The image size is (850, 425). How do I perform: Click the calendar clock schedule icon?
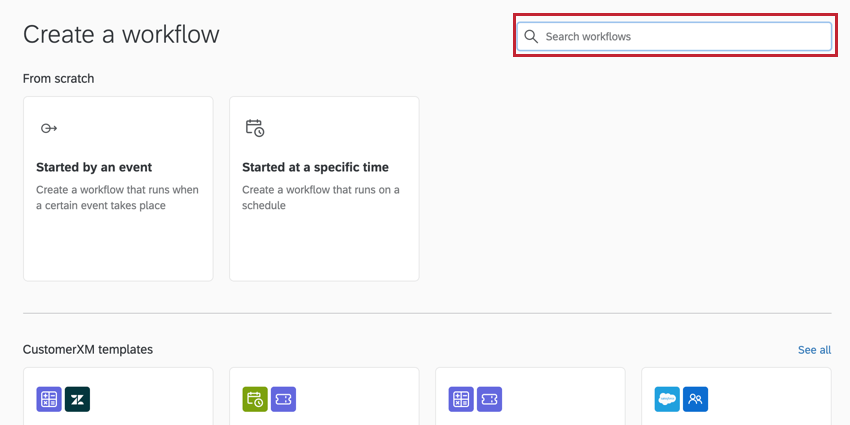255,128
